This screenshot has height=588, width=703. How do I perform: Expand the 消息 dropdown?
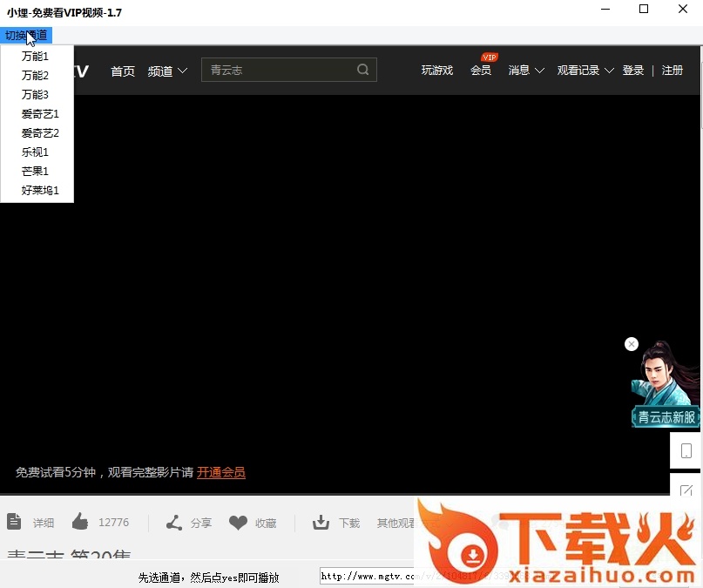click(x=526, y=71)
